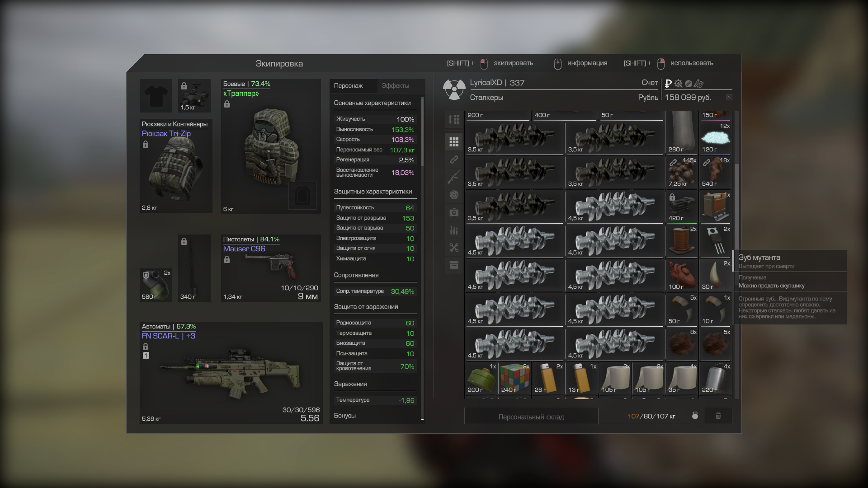This screenshot has height=488, width=868.
Task: Click the radiation faction emblem
Action: coord(454,89)
